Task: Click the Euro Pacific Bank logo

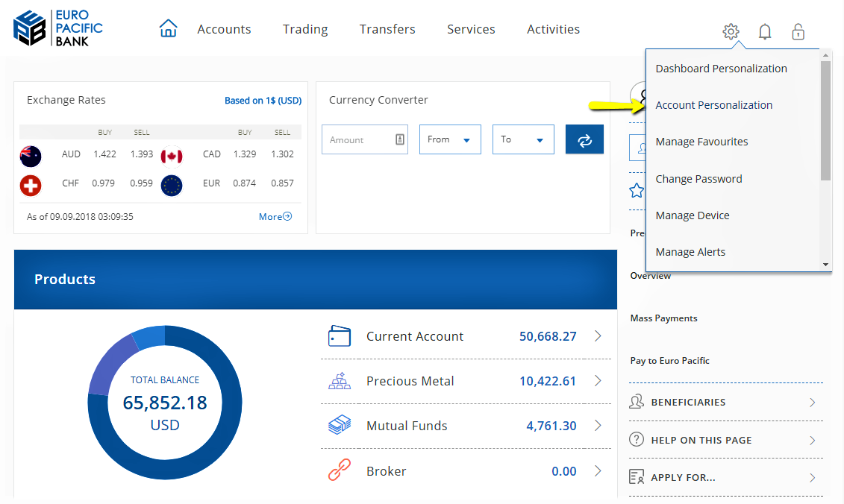Action: click(x=58, y=28)
